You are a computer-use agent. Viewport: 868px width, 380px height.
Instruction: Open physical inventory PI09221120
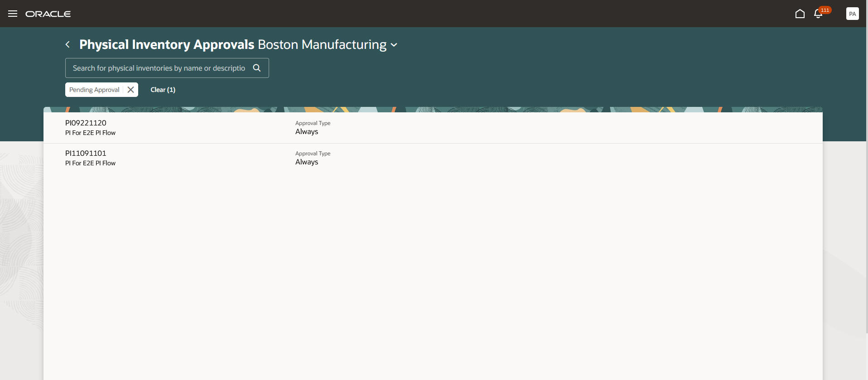coord(86,123)
